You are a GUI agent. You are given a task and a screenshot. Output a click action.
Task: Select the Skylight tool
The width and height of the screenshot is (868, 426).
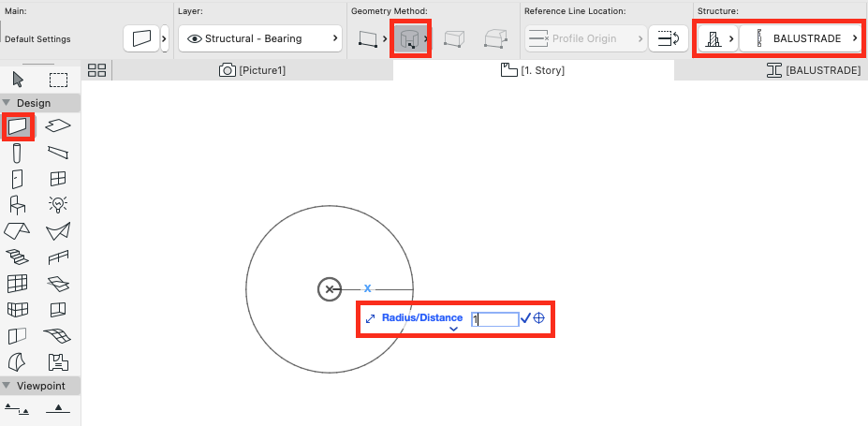(x=58, y=284)
